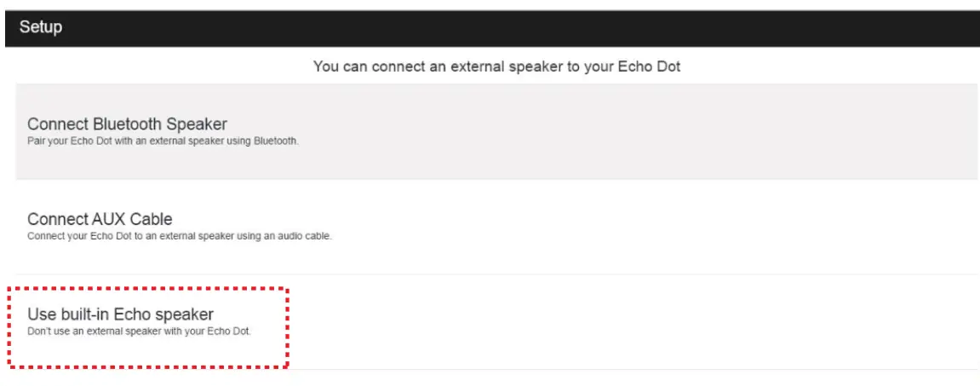This screenshot has height=386, width=980.
Task: Click "Echo Dot" in the top instruction line
Action: [652, 66]
